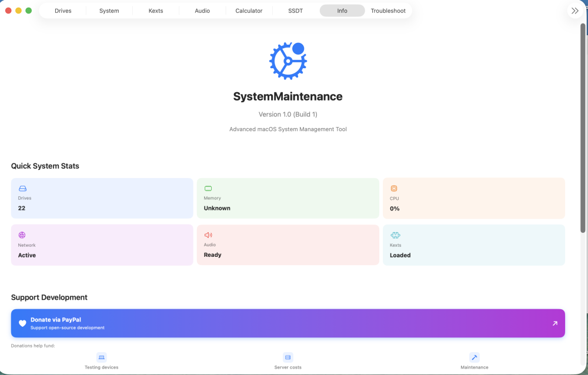Image resolution: width=588 pixels, height=375 pixels.
Task: Go to the Audio tab
Action: (202, 11)
